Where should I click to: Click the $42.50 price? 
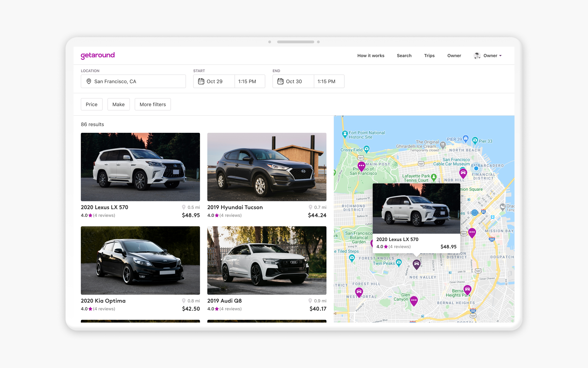click(x=191, y=309)
